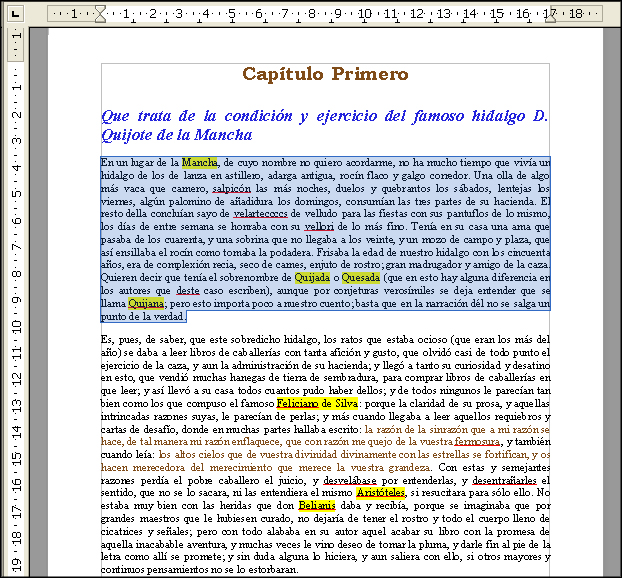
Task: Click the word "grandeza" in the orange quote
Action: [x=410, y=468]
